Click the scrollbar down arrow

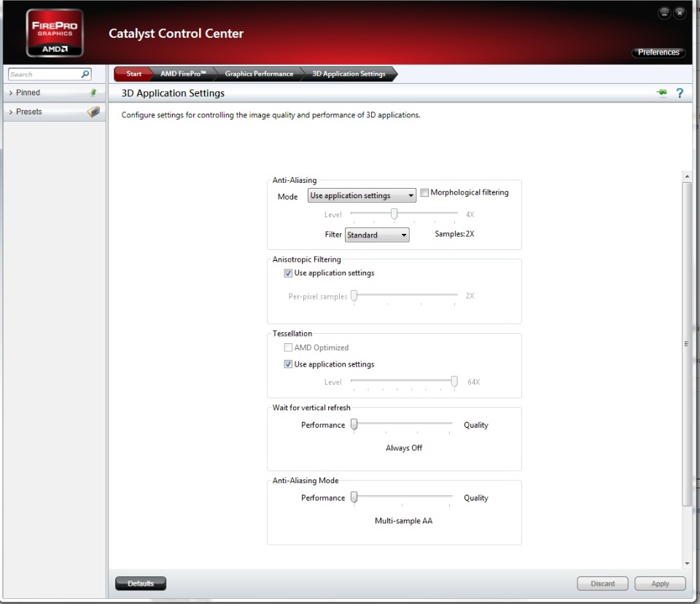687,563
